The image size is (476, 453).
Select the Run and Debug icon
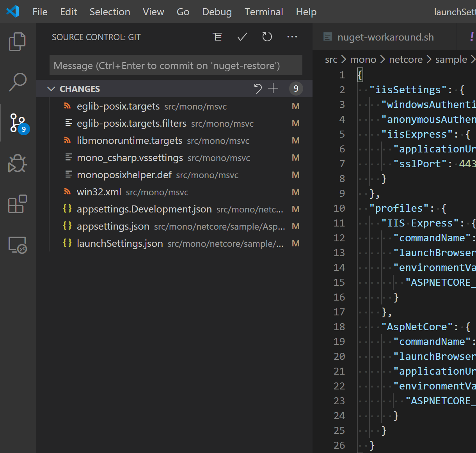tap(17, 164)
